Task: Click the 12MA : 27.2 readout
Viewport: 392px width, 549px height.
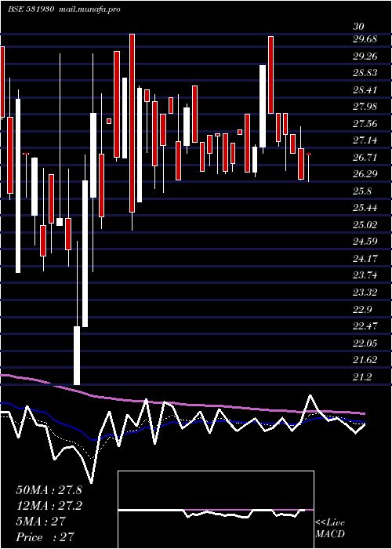Action: [49, 506]
